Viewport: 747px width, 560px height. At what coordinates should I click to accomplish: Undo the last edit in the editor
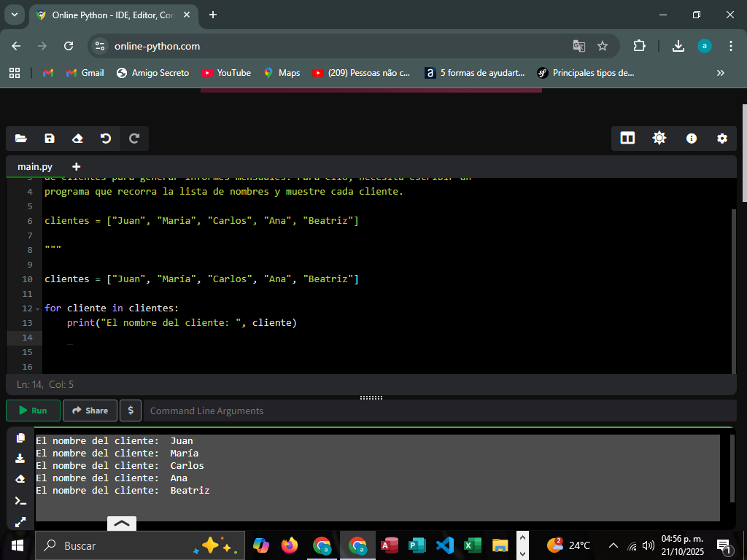(x=106, y=139)
